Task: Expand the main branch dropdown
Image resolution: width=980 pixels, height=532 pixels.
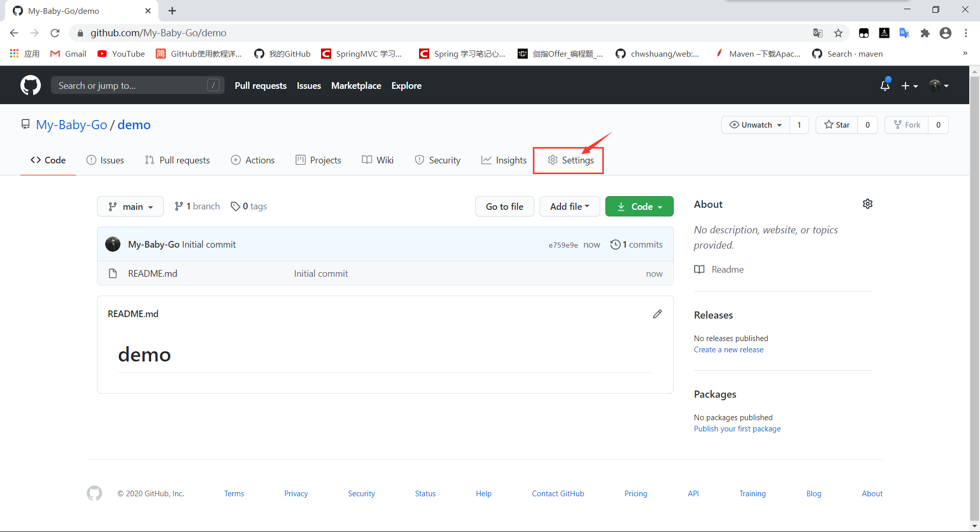Action: click(130, 206)
